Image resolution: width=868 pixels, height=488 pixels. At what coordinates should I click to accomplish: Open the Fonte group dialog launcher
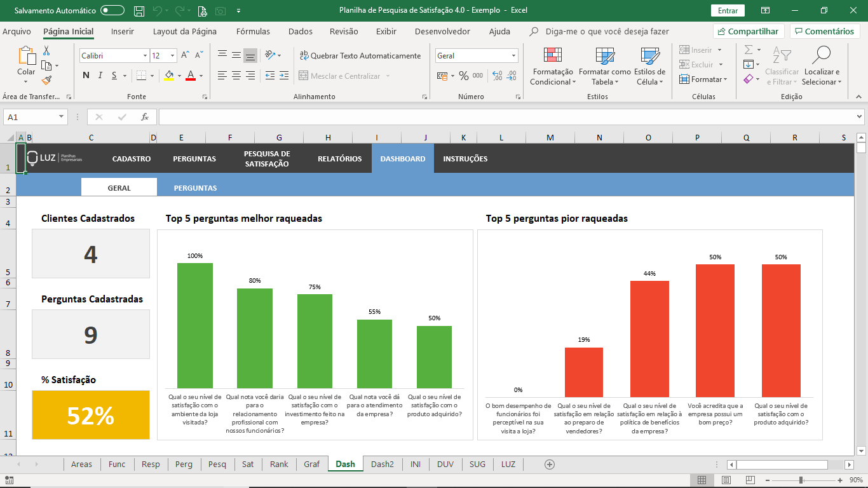pos(205,97)
